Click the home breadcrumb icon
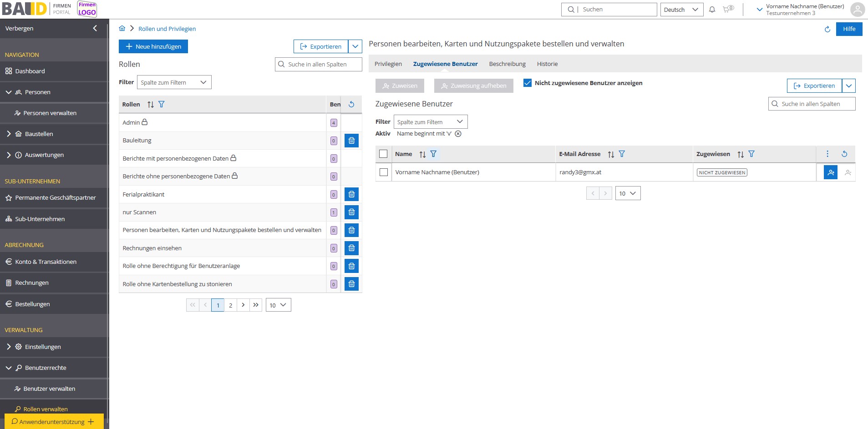The image size is (868, 429). (x=122, y=28)
